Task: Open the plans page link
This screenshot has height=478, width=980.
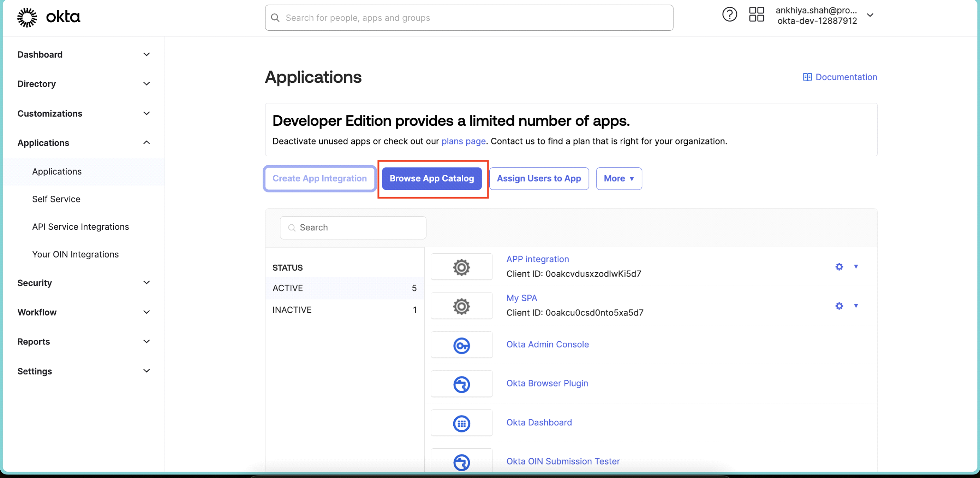Action: (x=463, y=141)
